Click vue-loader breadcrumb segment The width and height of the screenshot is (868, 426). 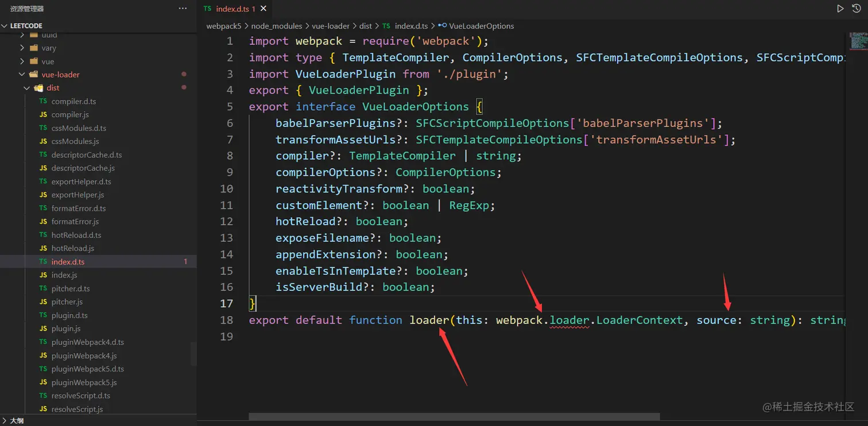pyautogui.click(x=331, y=26)
